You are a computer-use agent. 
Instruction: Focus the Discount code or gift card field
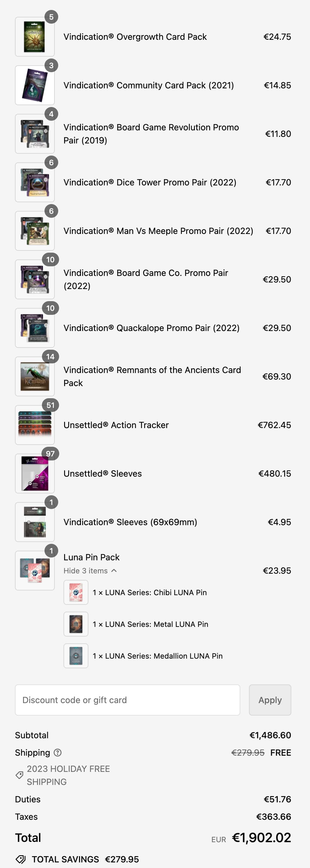[x=127, y=700]
